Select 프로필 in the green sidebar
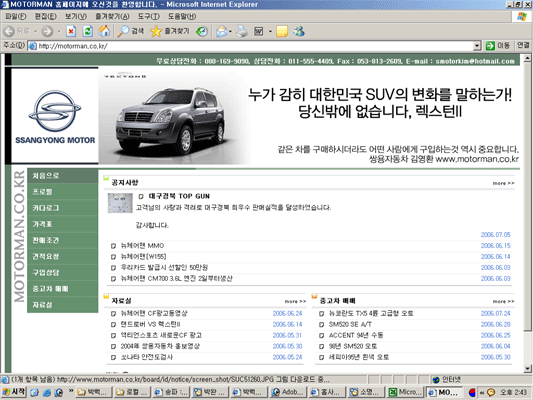 pyautogui.click(x=63, y=192)
